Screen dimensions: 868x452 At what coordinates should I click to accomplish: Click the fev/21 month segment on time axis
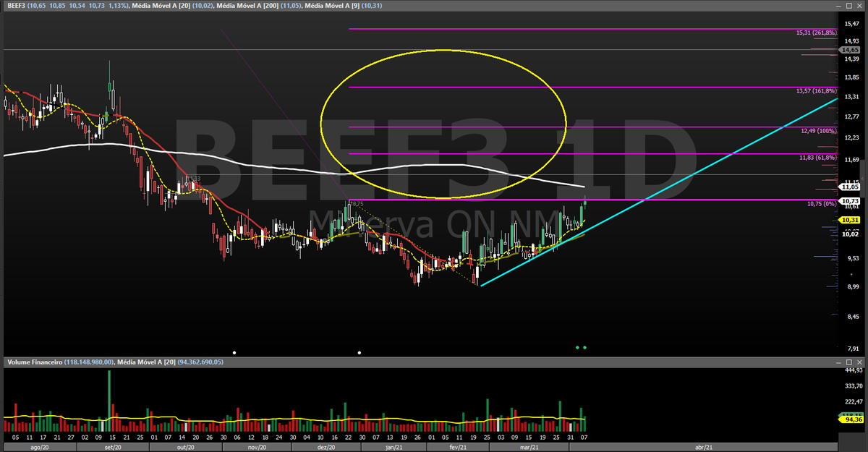coord(457,447)
